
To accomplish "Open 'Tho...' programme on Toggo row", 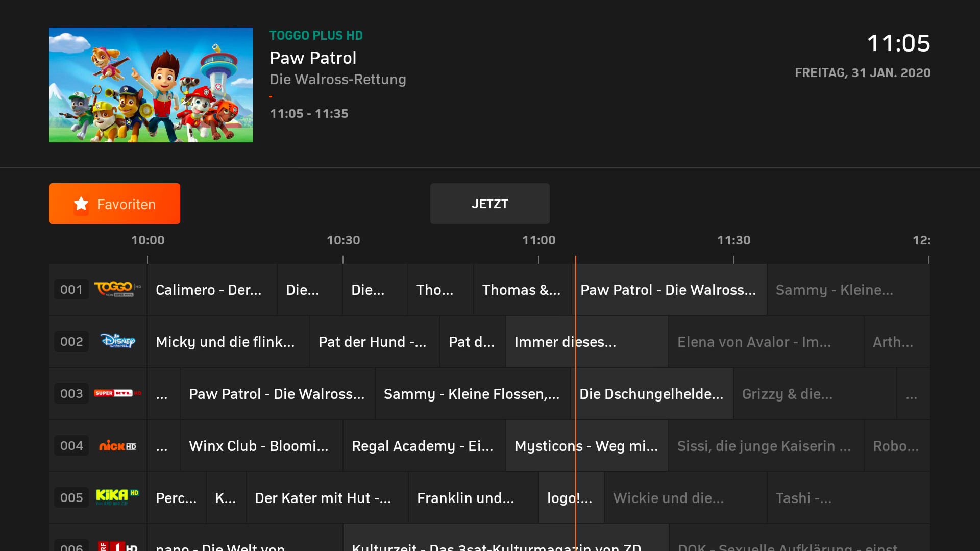I will (x=440, y=290).
